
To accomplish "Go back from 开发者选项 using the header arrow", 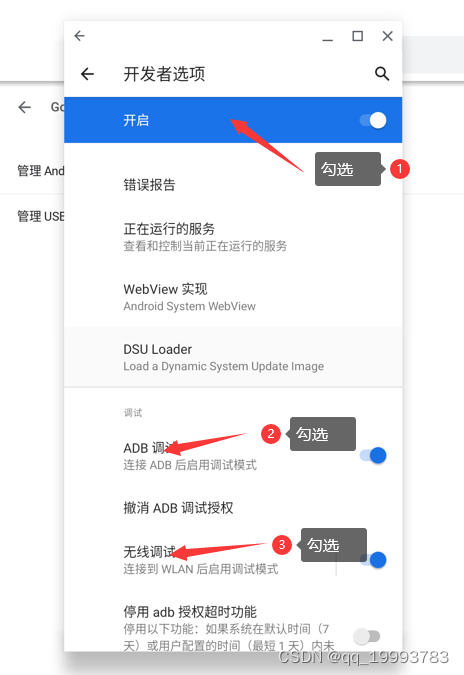I will pos(87,74).
